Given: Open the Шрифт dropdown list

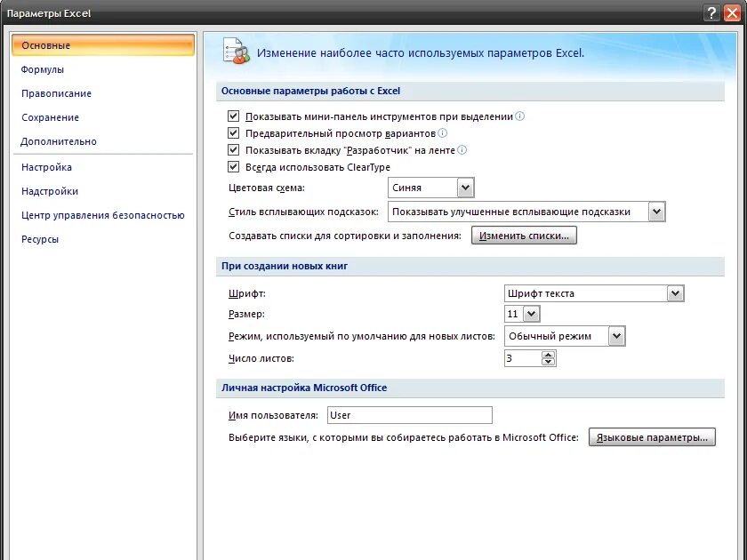Looking at the screenshot, I should [675, 293].
